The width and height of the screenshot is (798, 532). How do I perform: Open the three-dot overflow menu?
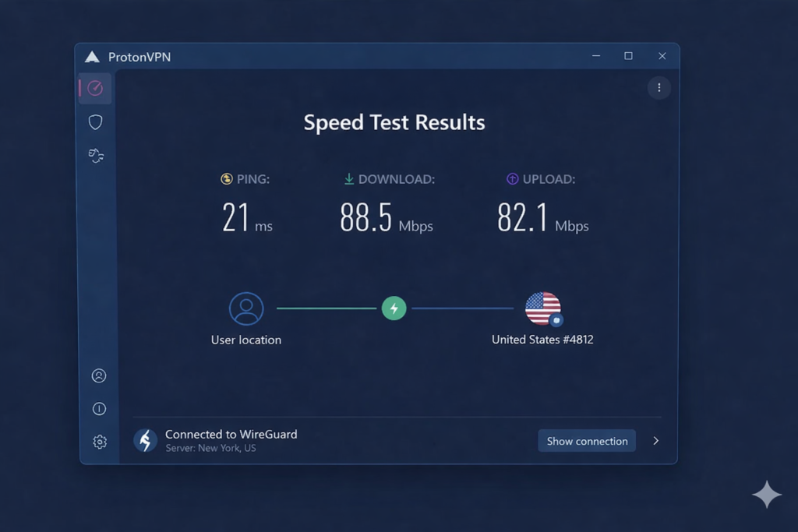click(659, 88)
